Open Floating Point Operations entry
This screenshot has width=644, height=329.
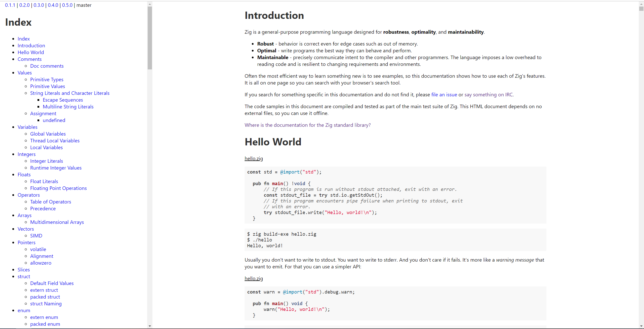[x=58, y=188]
